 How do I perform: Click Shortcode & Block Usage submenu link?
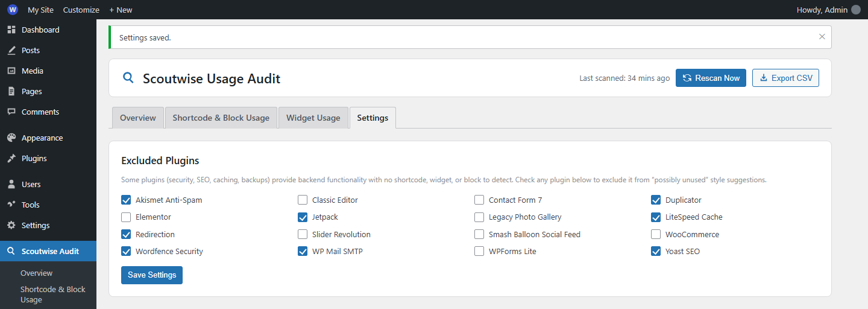[x=53, y=295]
